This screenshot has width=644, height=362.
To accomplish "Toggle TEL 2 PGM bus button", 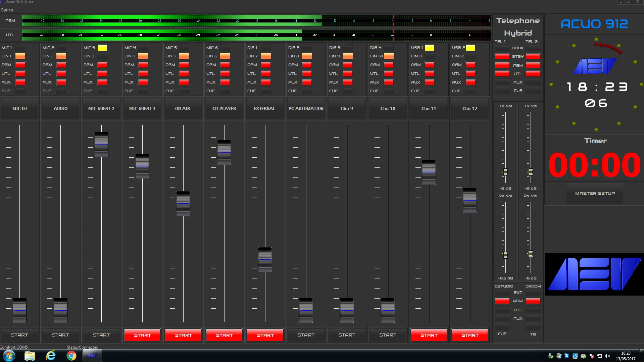I will click(x=533, y=65).
